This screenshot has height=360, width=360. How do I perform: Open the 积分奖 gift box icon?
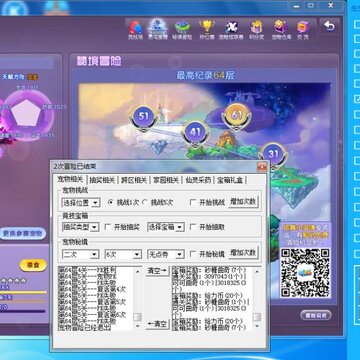click(x=256, y=30)
